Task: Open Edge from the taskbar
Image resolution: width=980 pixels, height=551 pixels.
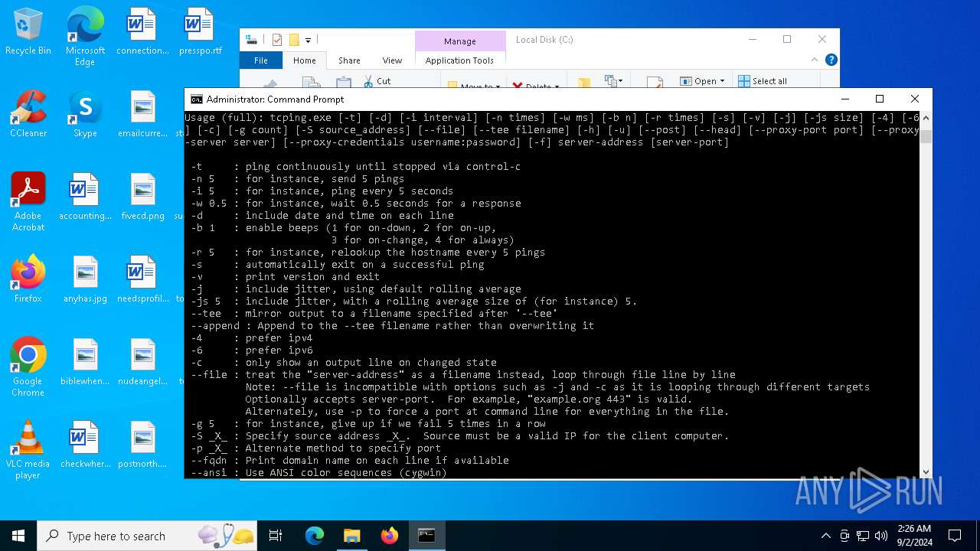Action: click(x=315, y=536)
